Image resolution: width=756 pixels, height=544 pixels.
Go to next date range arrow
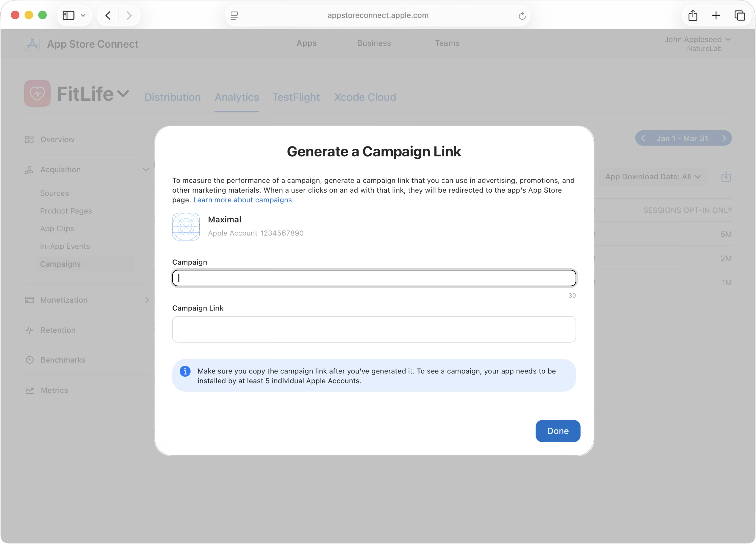click(724, 139)
